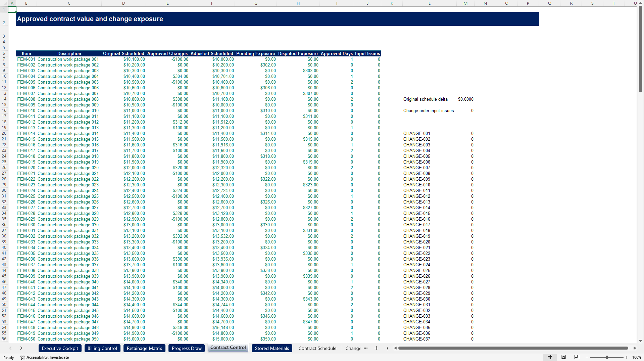Click horizontal scrollbar right arrow

point(635,348)
